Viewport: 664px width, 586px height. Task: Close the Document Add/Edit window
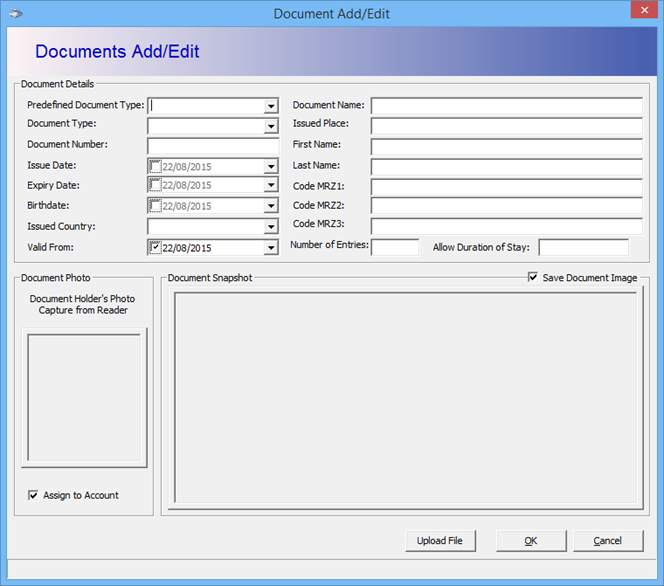pos(644,10)
